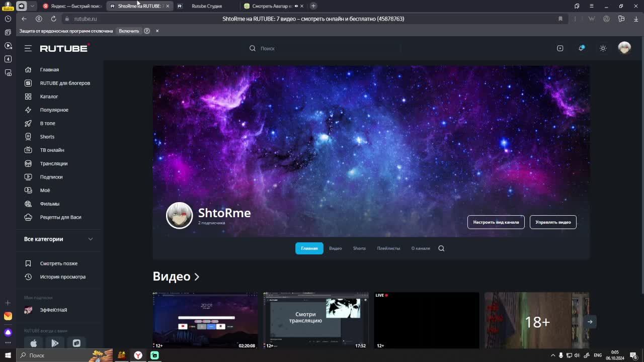The width and height of the screenshot is (644, 362).
Task: Open the Windows Start menu
Action: click(x=8, y=355)
